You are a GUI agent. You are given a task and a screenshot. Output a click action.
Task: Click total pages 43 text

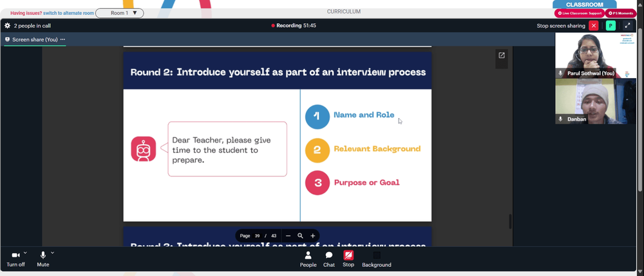pyautogui.click(x=274, y=235)
